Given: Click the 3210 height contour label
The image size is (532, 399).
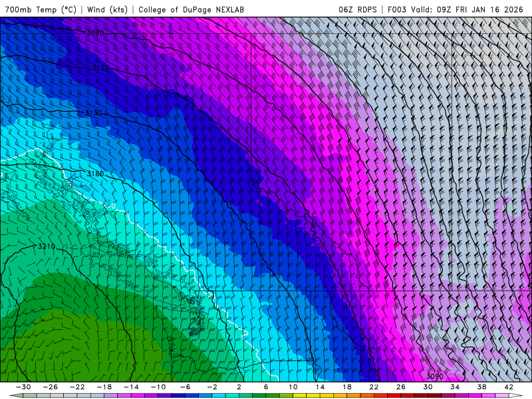Looking at the screenshot, I should click(47, 246).
